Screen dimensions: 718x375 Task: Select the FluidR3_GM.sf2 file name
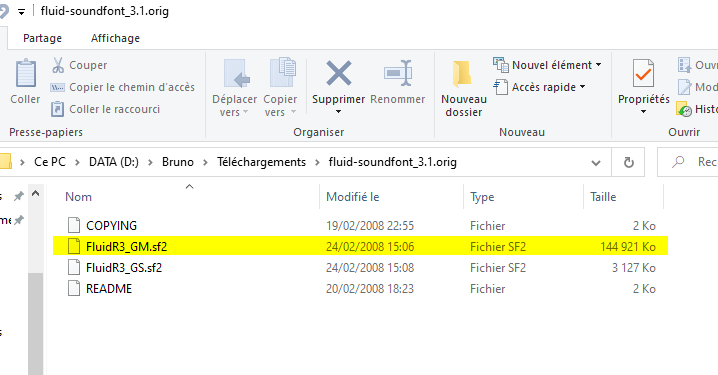click(x=126, y=247)
